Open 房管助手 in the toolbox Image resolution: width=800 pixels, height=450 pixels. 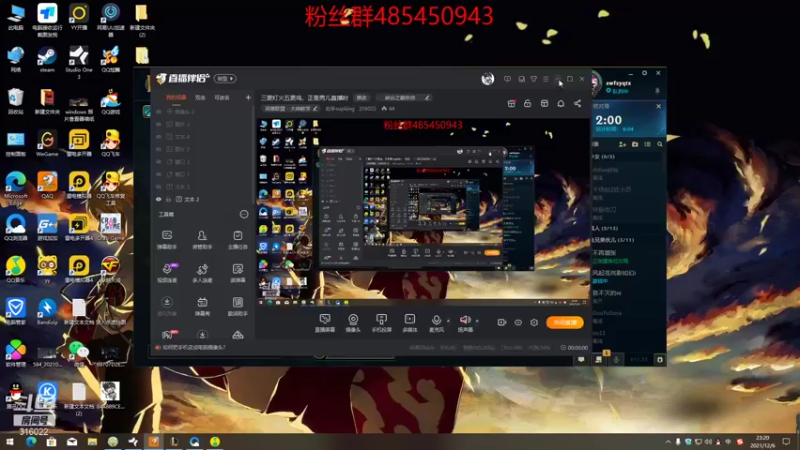click(x=202, y=240)
